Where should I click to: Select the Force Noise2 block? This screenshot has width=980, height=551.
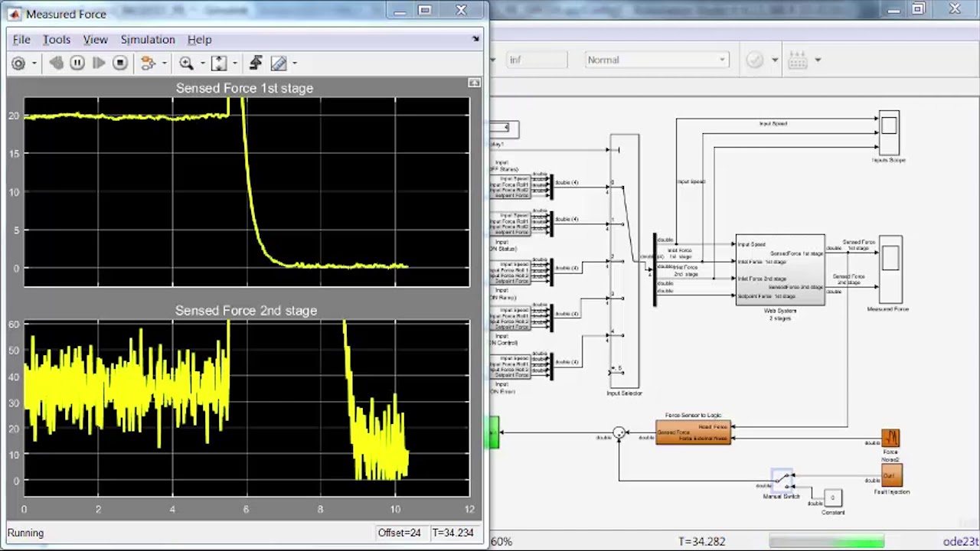[890, 439]
